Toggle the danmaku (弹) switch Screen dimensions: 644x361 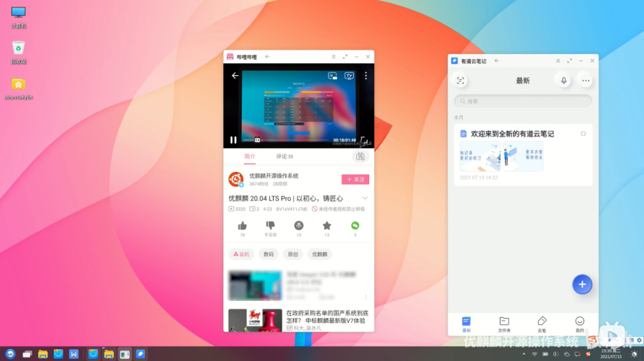[x=360, y=156]
